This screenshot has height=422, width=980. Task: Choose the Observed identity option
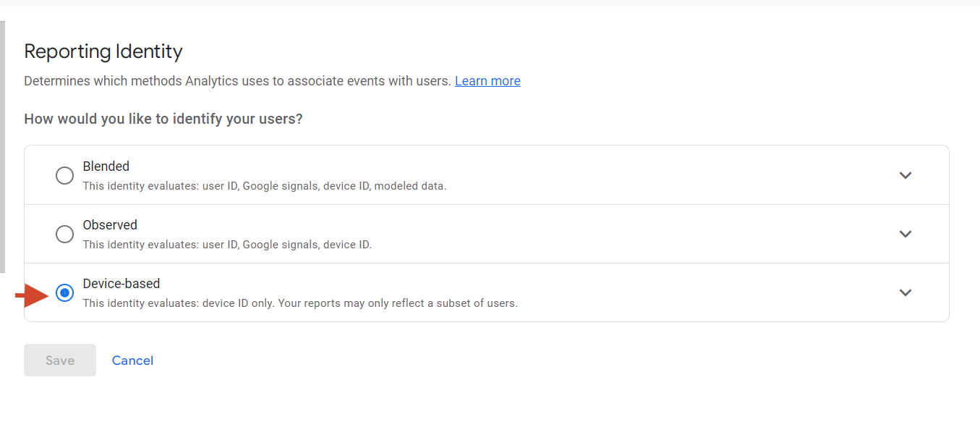[x=64, y=234]
